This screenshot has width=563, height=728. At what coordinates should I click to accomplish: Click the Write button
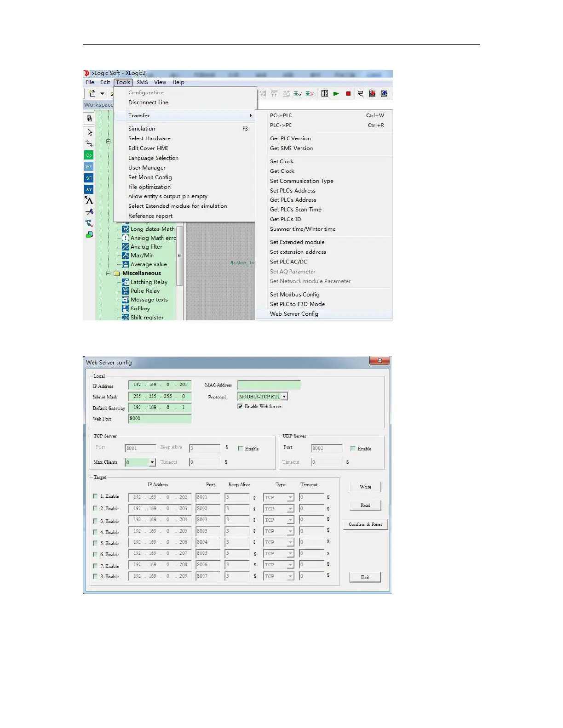(x=365, y=487)
